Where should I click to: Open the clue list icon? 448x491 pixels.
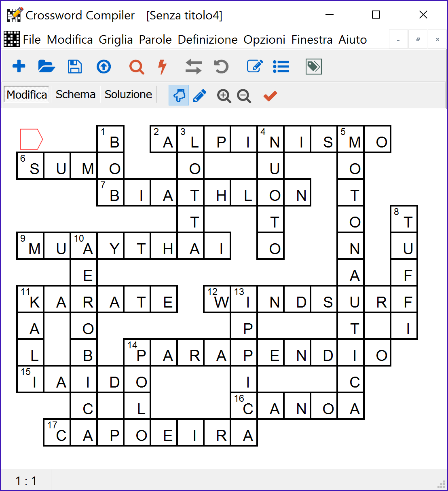281,66
